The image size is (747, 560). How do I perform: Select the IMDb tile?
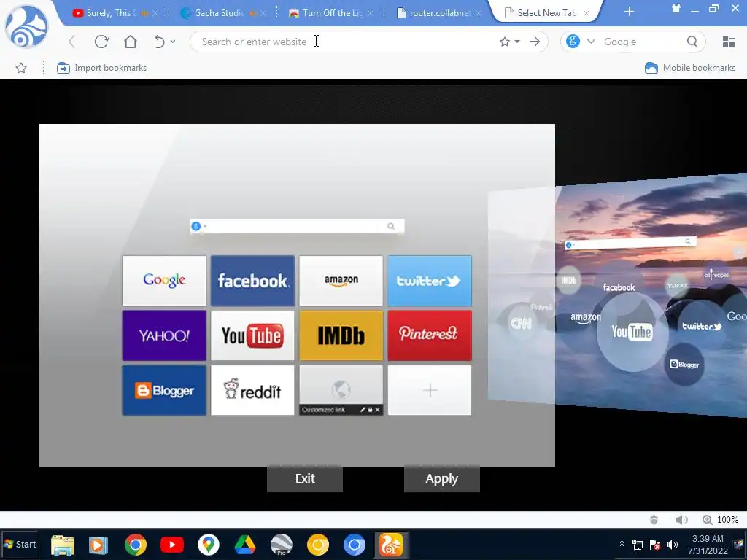pos(341,335)
